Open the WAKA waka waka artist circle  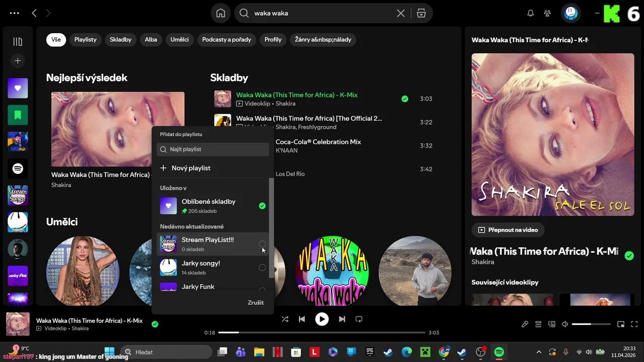click(332, 271)
